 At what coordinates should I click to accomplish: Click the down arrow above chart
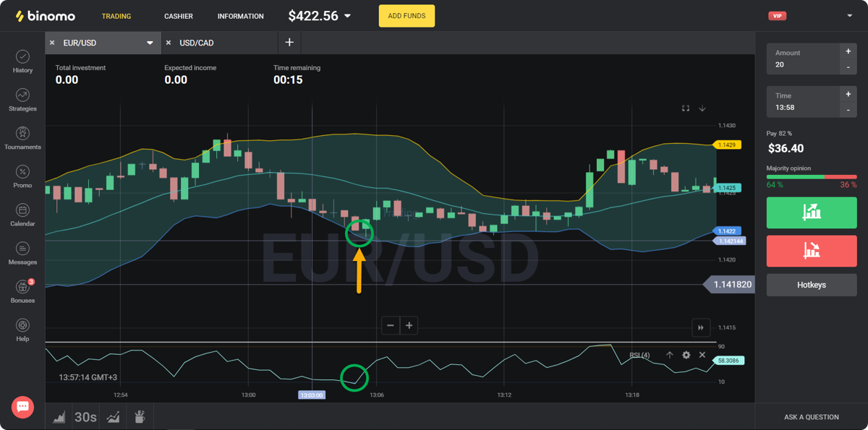click(702, 108)
